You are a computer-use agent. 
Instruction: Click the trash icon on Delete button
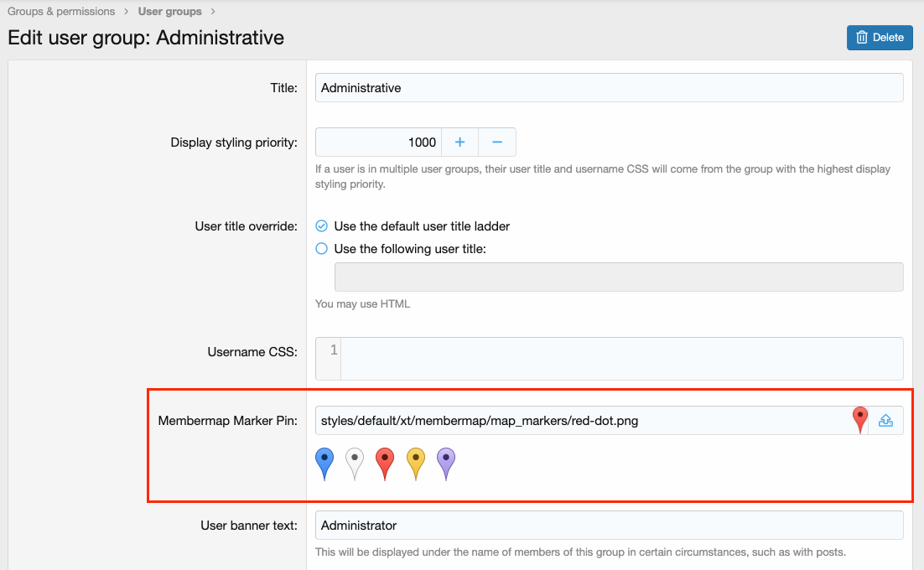[861, 38]
